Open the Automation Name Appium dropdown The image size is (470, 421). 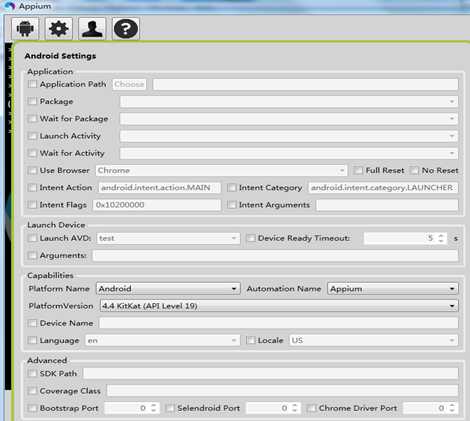click(x=393, y=289)
